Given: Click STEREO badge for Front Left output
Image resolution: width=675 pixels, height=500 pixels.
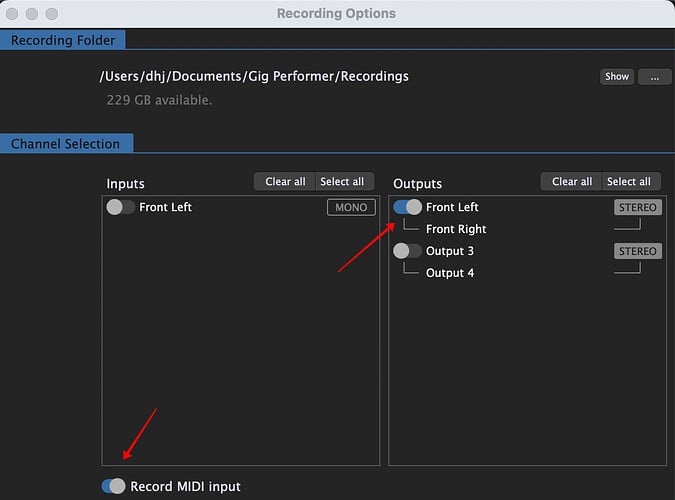Looking at the screenshot, I should coord(636,208).
